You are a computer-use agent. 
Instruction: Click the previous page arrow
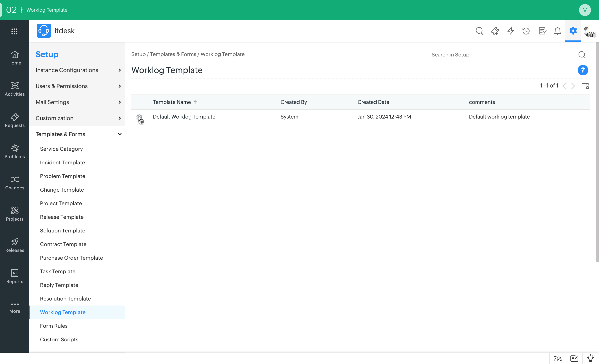(x=565, y=86)
